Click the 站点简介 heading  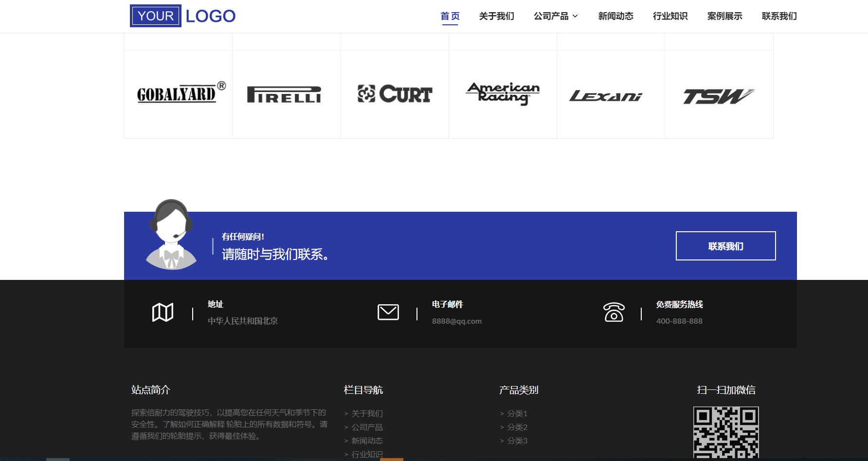[151, 390]
